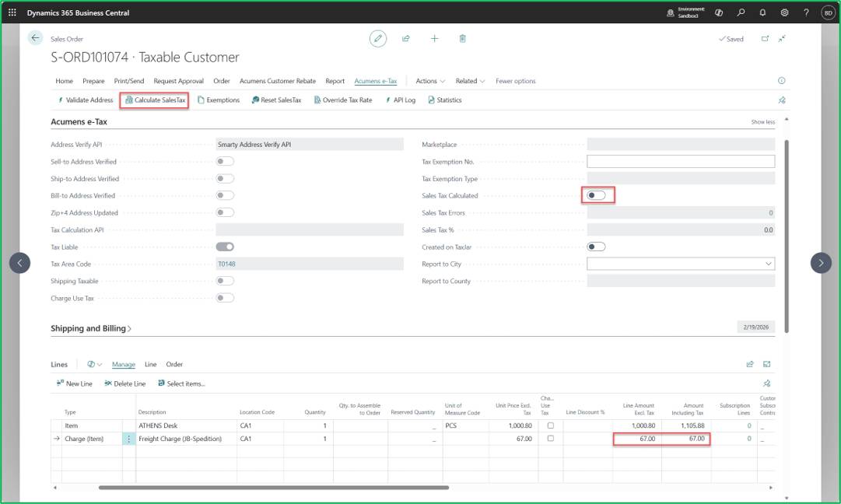Toggle Sales Tax Calculated switch

coord(597,195)
